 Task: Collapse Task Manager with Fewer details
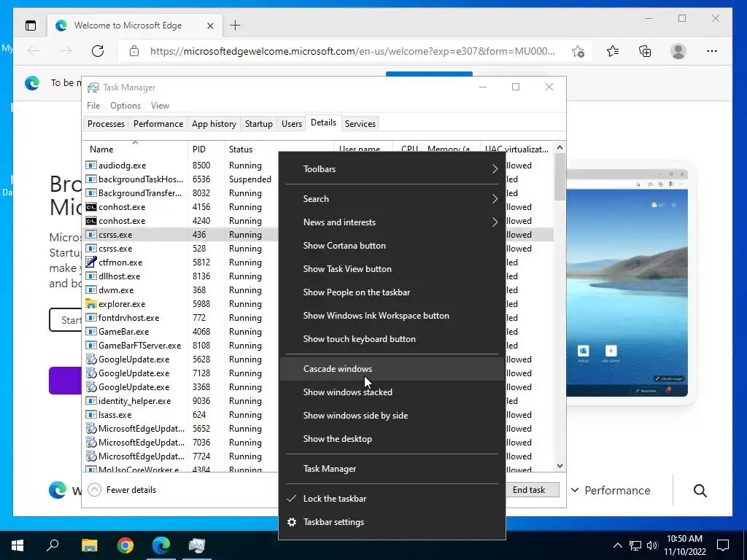(123, 489)
